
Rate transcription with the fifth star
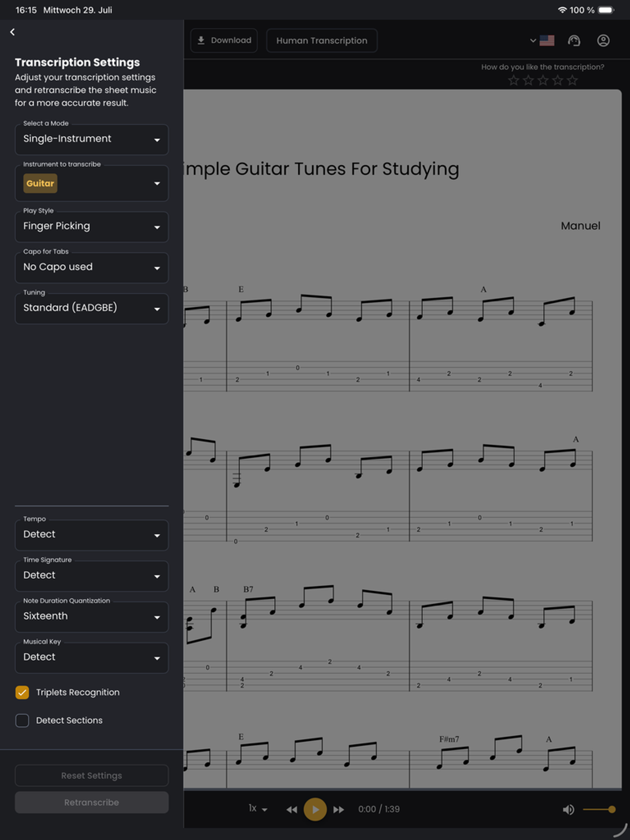pyautogui.click(x=572, y=81)
